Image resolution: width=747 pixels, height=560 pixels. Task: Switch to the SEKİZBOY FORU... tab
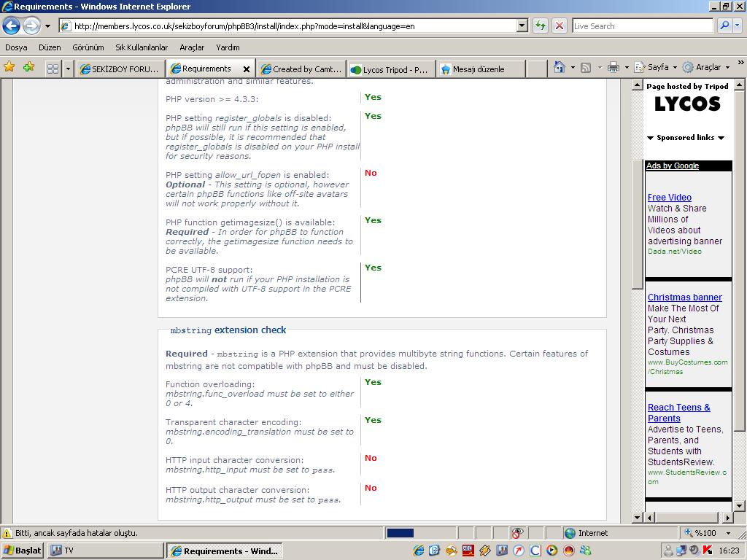120,69
